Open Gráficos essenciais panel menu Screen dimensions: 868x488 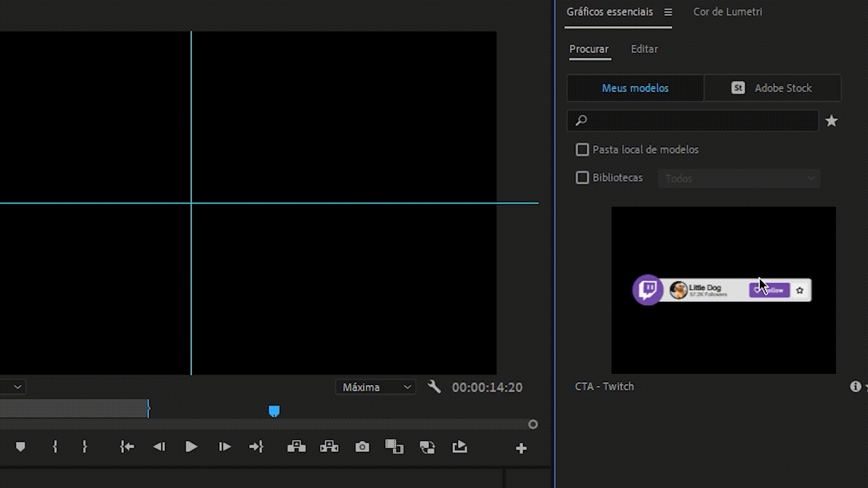pyautogui.click(x=668, y=12)
